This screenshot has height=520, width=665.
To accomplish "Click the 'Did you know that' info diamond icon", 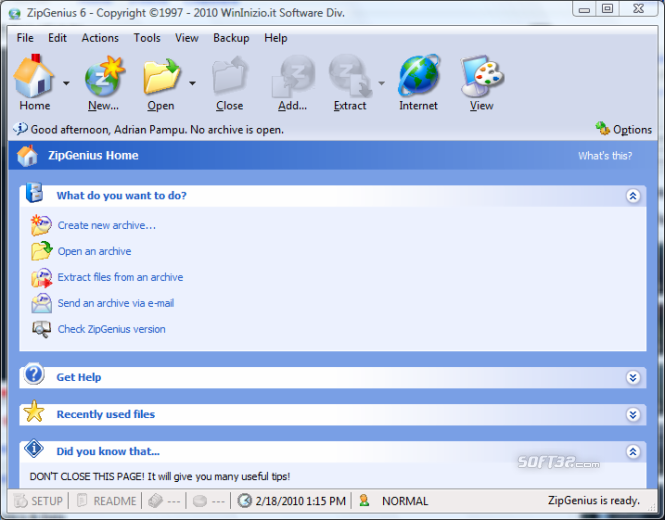I will pyautogui.click(x=34, y=448).
